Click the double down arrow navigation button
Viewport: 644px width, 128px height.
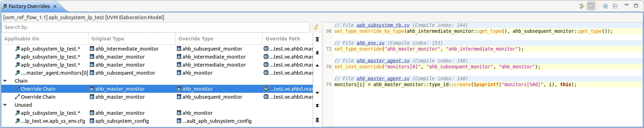(317, 106)
